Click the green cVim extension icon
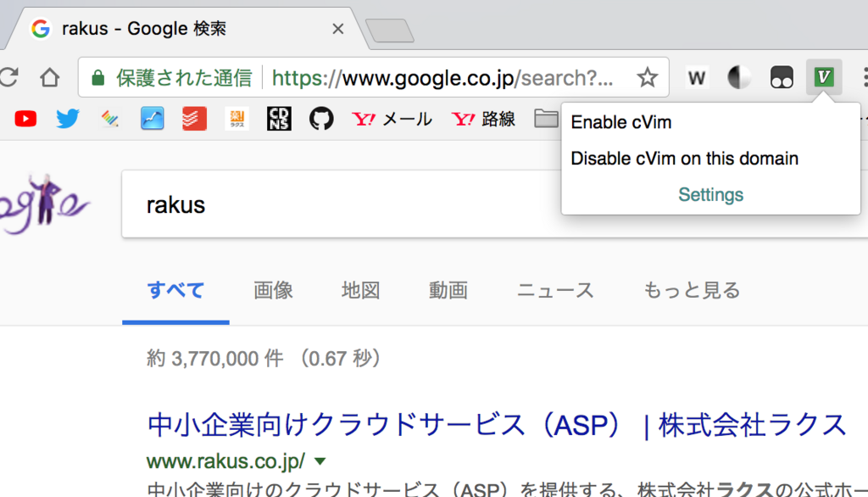This screenshot has width=868, height=497. 824,77
